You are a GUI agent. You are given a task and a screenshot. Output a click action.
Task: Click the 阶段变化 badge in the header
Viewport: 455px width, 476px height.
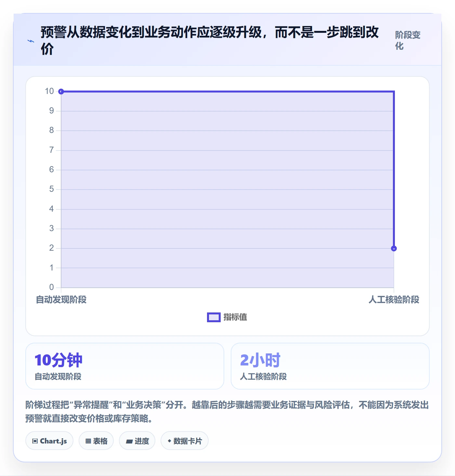(x=408, y=41)
